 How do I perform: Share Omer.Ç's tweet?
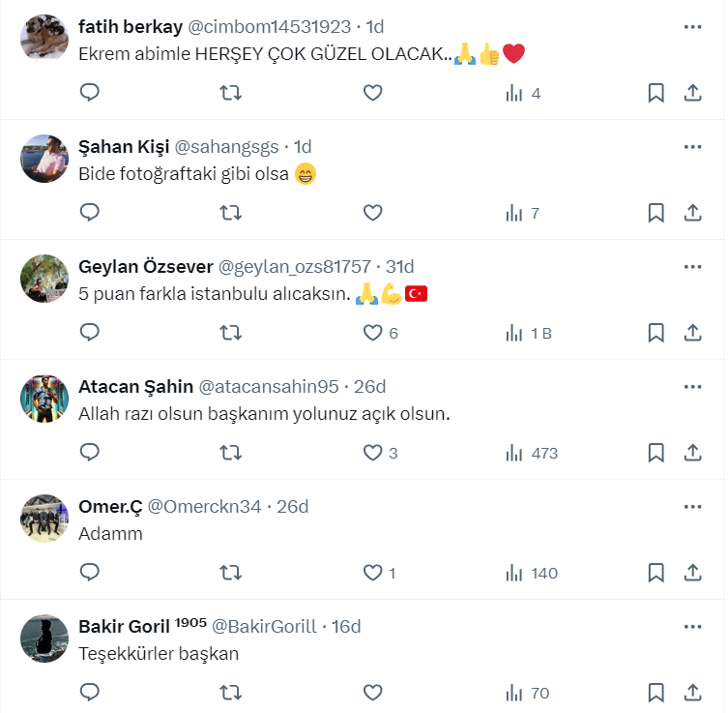coord(692,573)
